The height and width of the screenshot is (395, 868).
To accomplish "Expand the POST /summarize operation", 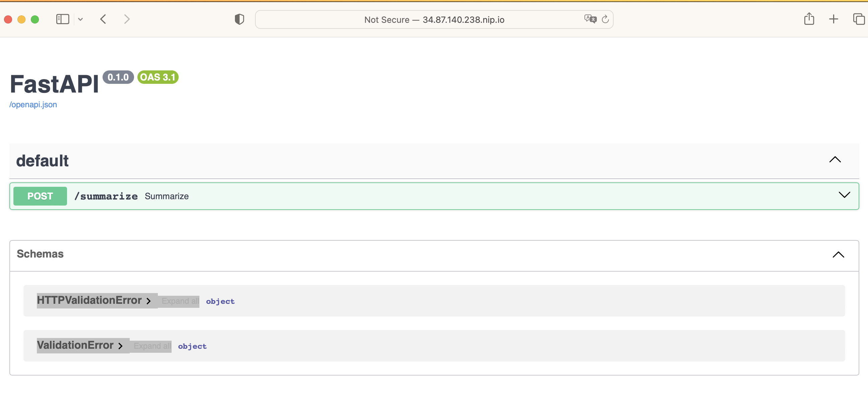I will [844, 195].
